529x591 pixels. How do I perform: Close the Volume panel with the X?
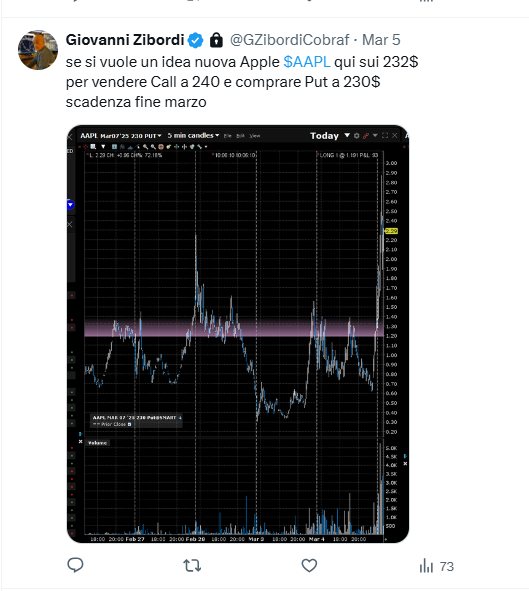click(x=81, y=441)
